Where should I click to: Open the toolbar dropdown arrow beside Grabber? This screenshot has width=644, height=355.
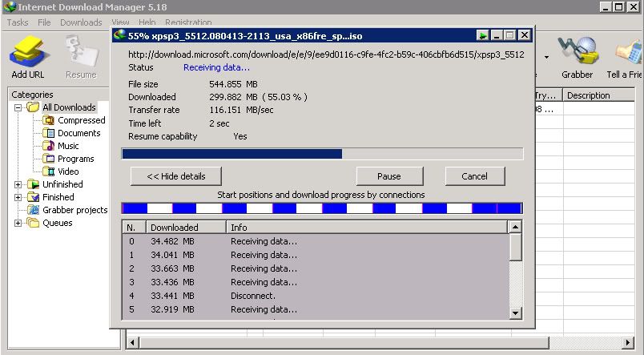coord(546,57)
